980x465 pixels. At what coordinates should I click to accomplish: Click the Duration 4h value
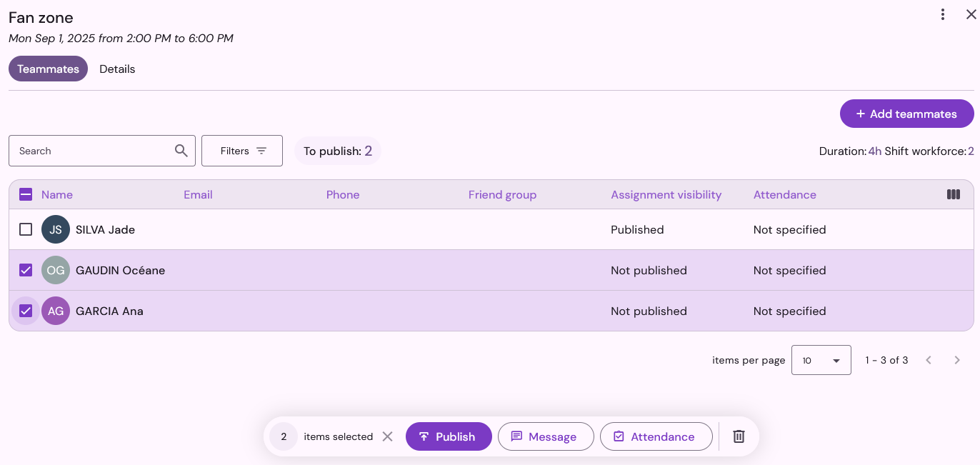(x=874, y=151)
